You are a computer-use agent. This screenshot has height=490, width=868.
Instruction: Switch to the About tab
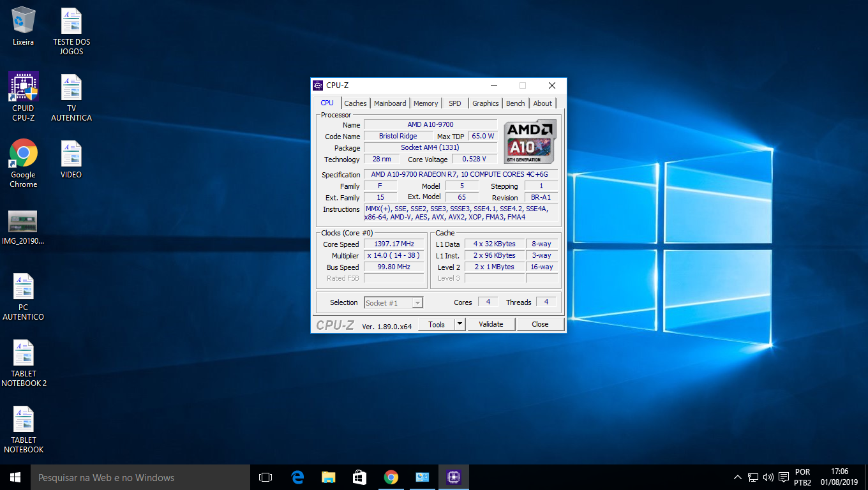click(542, 103)
